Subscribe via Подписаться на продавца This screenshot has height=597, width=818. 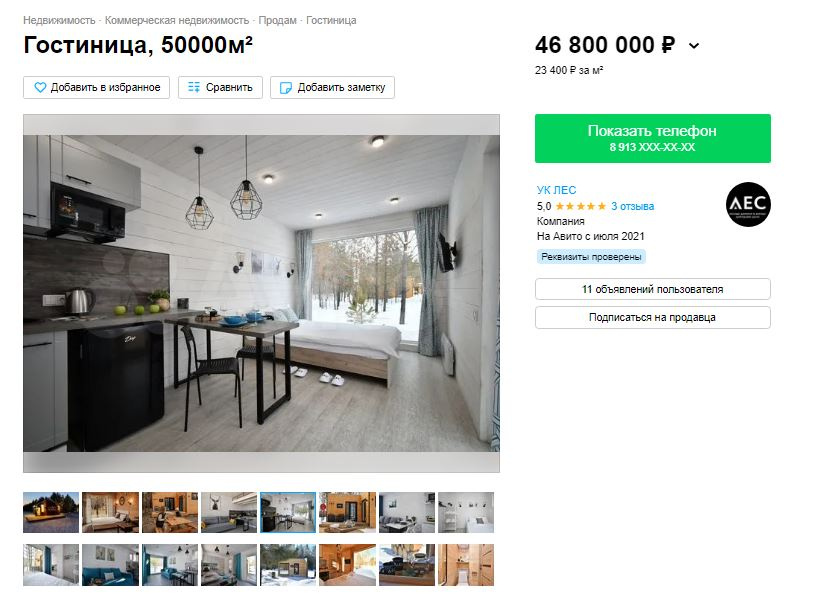tap(653, 317)
